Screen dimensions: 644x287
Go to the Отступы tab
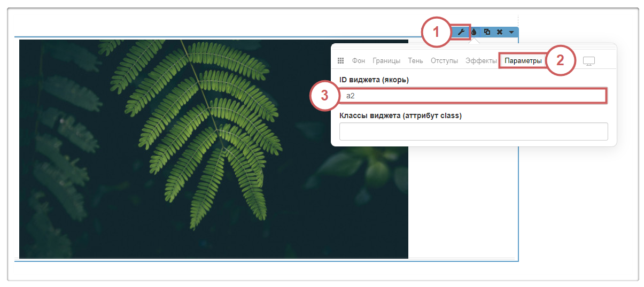pos(444,61)
